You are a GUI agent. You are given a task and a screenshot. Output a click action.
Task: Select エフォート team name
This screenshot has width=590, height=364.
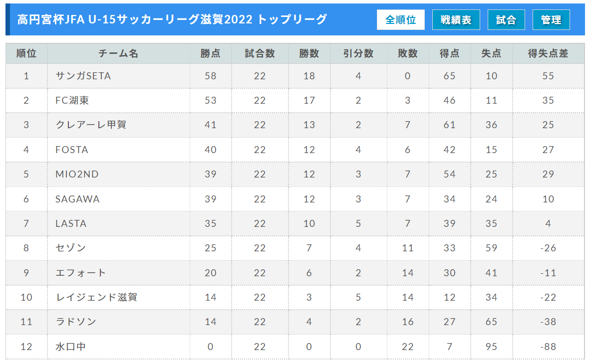(80, 273)
